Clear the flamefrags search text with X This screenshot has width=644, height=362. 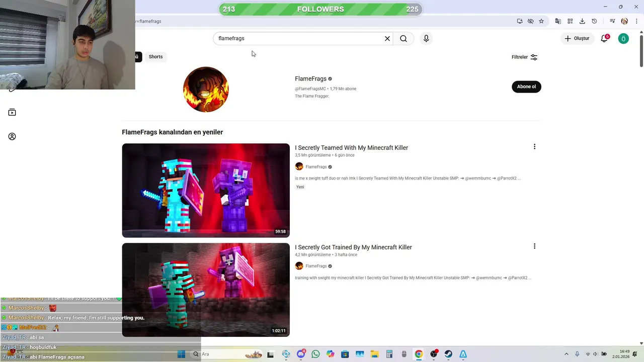[x=387, y=39]
